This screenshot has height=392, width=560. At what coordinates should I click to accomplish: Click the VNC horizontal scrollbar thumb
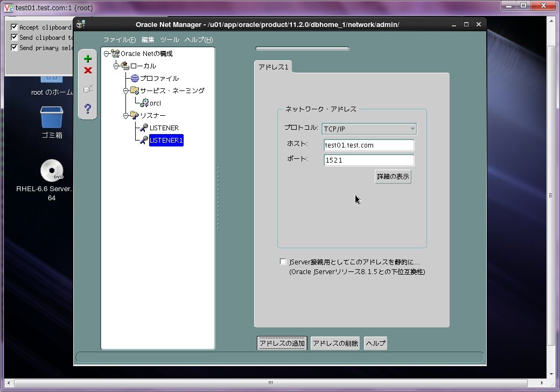[x=270, y=383]
